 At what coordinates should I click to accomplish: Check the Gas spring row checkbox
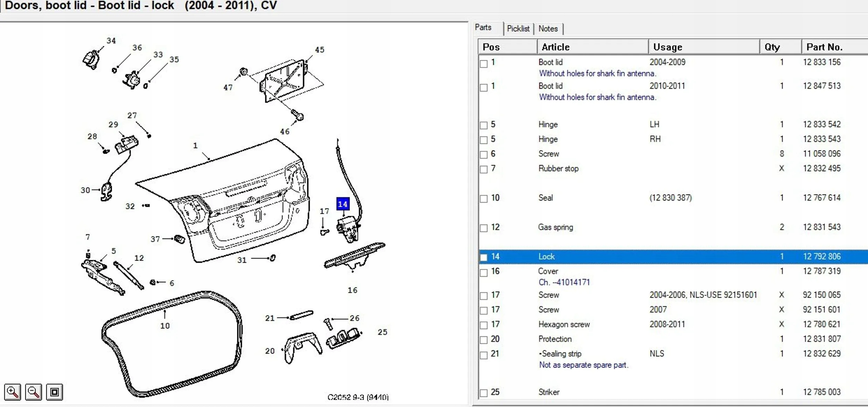484,228
